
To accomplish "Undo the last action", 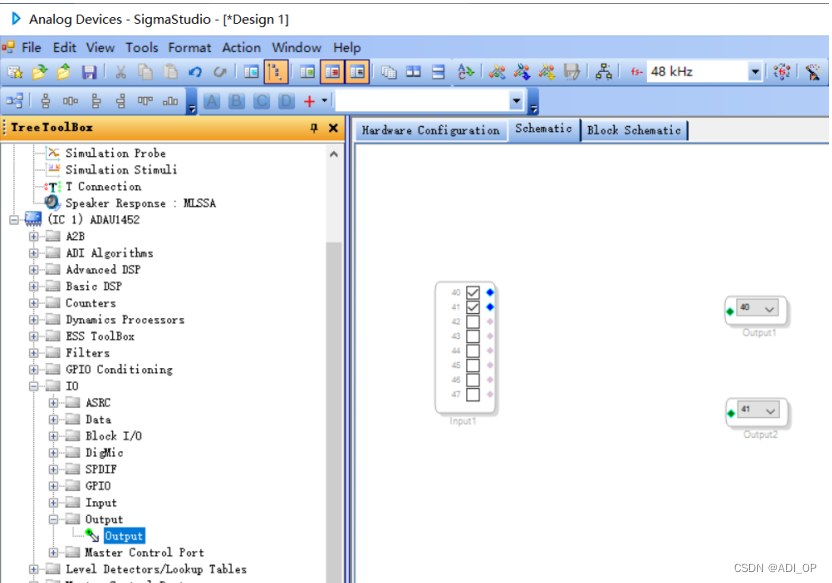I will (195, 72).
